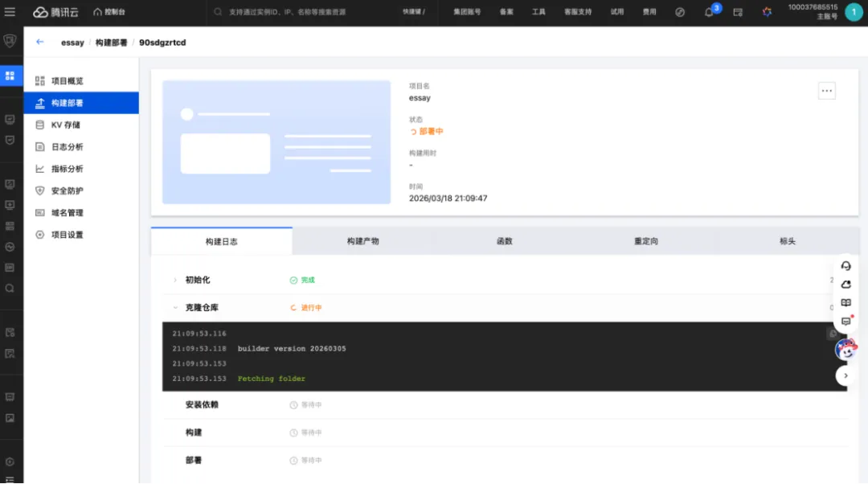The image size is (868, 484).
Task: Open the wallet icon beside the bell
Action: [738, 12]
